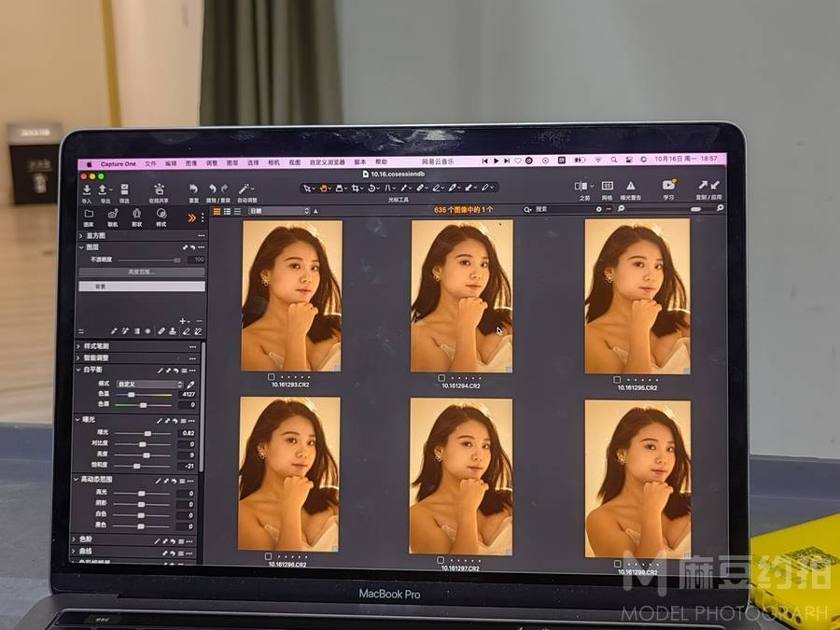Click the white balance eyedropper picker
Image resolution: width=840 pixels, height=630 pixels.
pyautogui.click(x=190, y=385)
